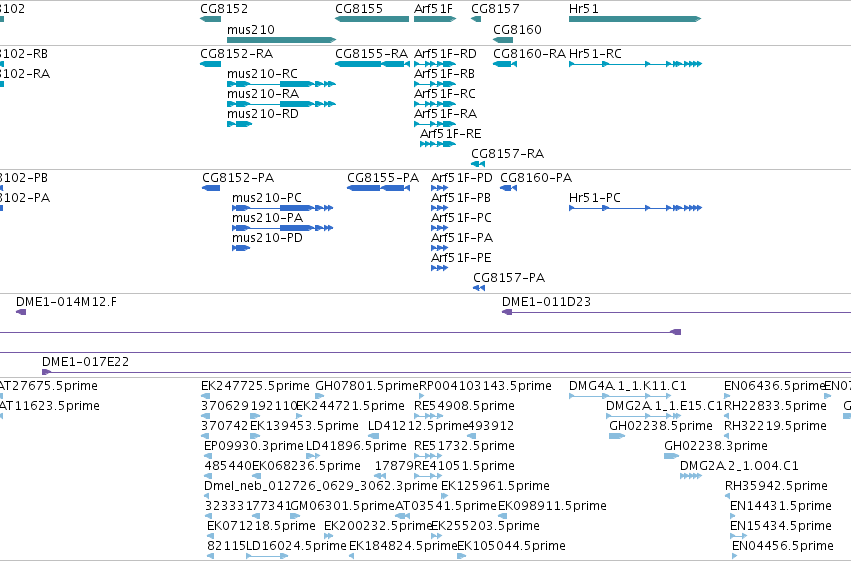Click protein mus210-PD

pyautogui.click(x=241, y=248)
